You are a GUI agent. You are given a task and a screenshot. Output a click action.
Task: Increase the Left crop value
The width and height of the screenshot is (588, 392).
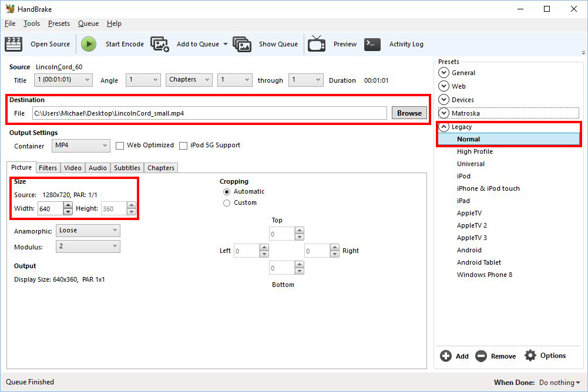(x=264, y=247)
